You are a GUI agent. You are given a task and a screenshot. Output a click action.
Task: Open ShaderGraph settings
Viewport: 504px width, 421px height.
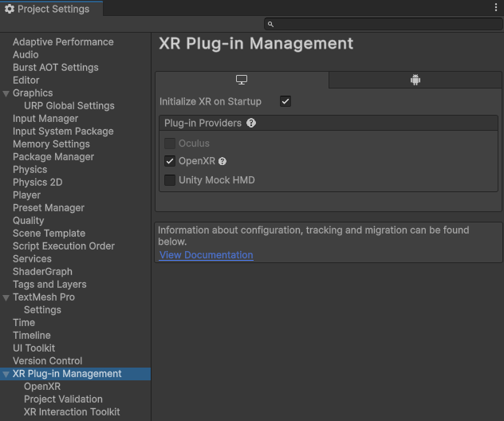[x=42, y=272]
